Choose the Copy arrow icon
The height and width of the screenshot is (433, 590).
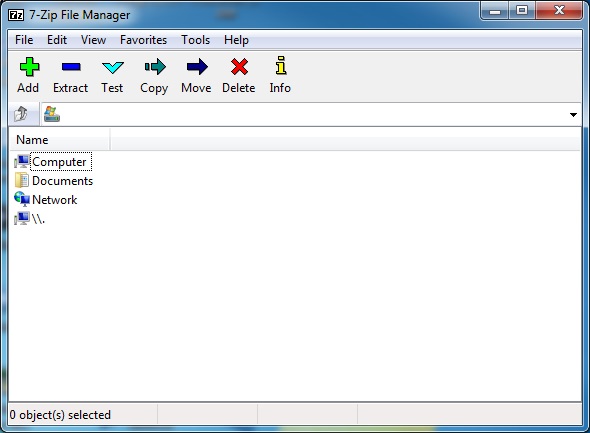(x=155, y=67)
